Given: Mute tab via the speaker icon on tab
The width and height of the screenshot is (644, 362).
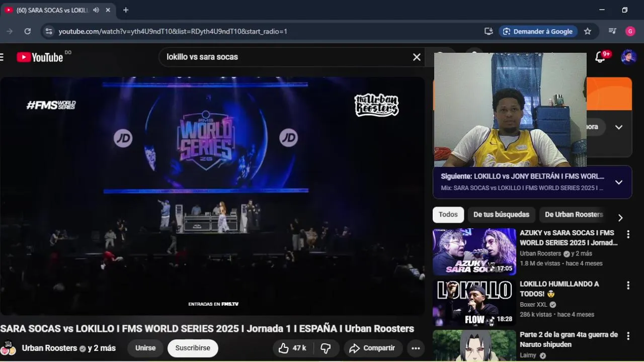Looking at the screenshot, I should (x=96, y=10).
